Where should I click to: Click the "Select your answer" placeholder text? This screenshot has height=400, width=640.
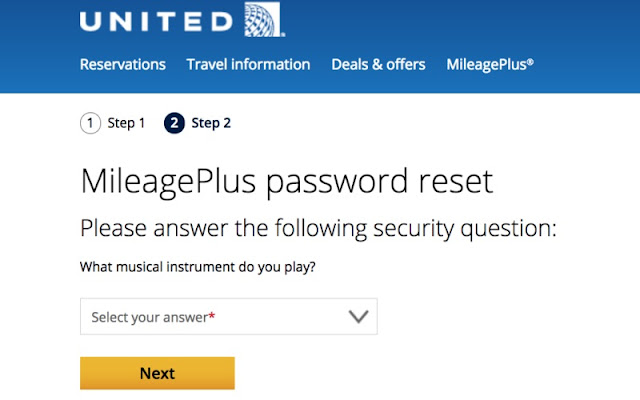[148, 317]
